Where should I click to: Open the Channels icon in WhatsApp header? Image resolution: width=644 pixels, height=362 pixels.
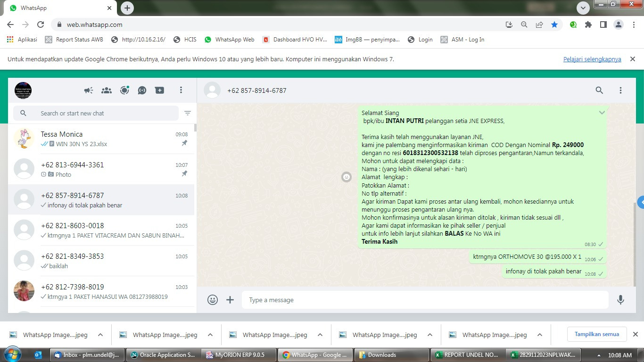(x=142, y=90)
